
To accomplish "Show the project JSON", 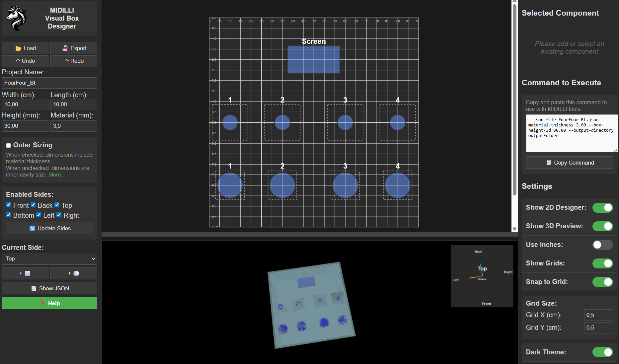I will click(49, 288).
